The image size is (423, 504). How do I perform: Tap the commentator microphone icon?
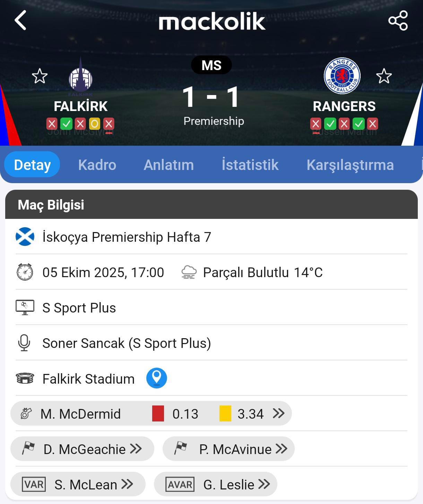(x=24, y=343)
